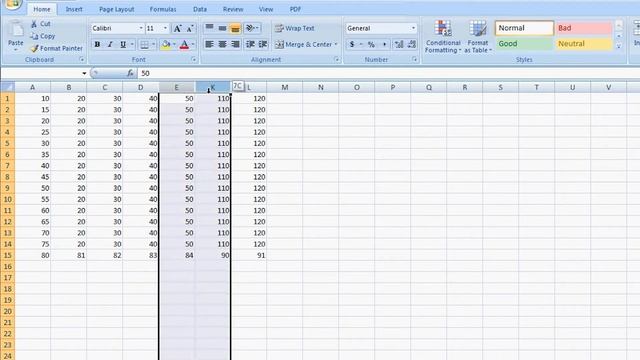The image size is (640, 360).
Task: Activate the Format Painter brush
Action: point(34,49)
